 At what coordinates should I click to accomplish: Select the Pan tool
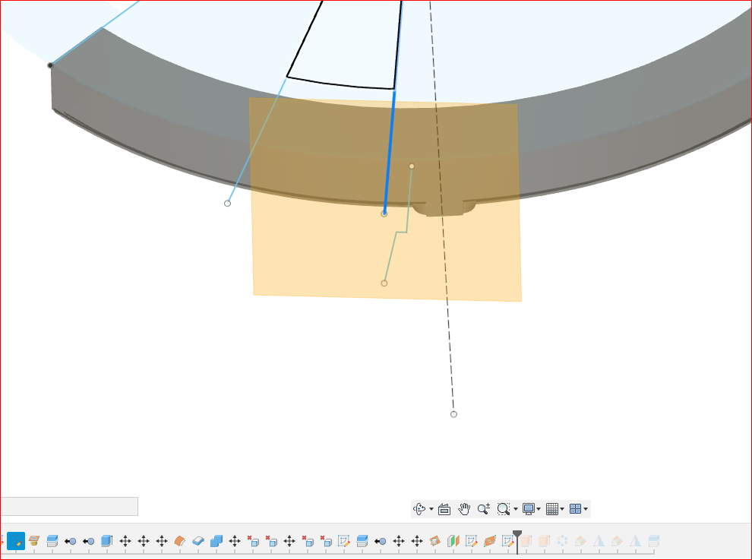click(464, 508)
